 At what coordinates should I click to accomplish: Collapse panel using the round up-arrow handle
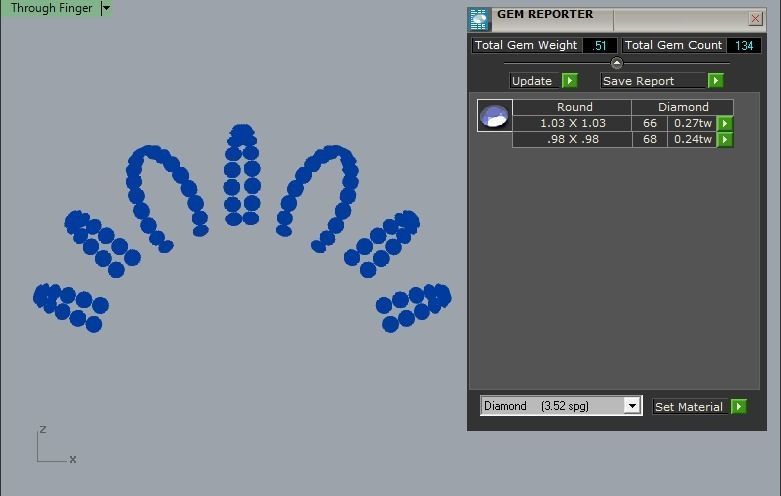[617, 63]
